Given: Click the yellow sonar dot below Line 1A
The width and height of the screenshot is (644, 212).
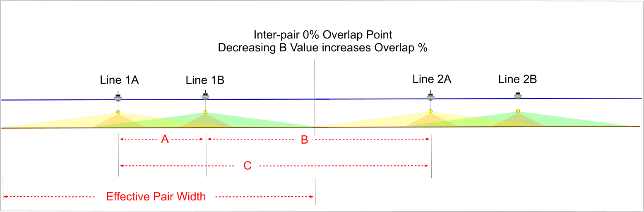Looking at the screenshot, I should click(x=118, y=113).
